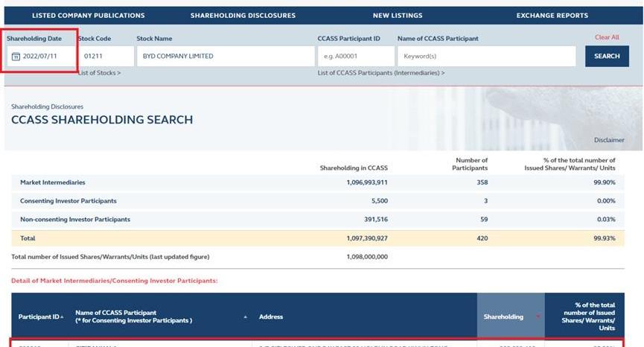Select Non-consenting Investor Participants row label
This screenshot has height=347, width=644.
pyautogui.click(x=75, y=219)
